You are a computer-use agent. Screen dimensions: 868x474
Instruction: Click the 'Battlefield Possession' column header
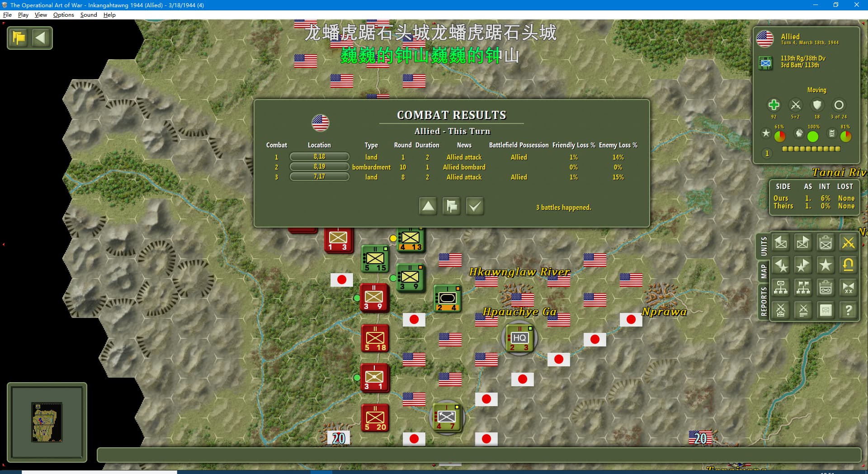tap(519, 145)
